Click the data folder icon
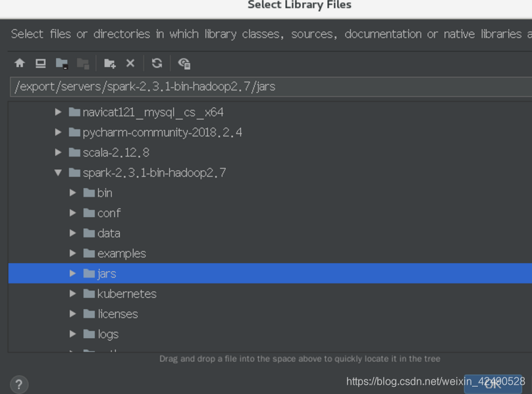Screen dimensions: 532x394 tap(89, 233)
